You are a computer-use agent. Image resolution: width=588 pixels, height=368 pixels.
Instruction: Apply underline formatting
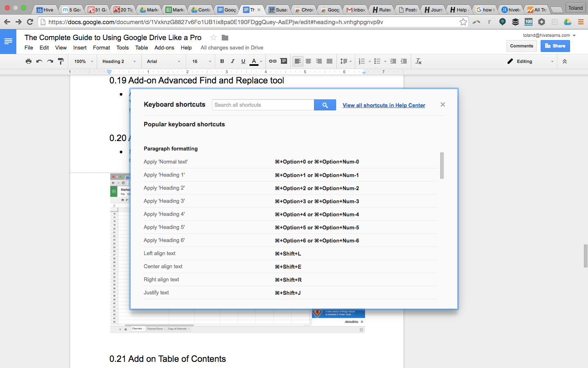[243, 61]
